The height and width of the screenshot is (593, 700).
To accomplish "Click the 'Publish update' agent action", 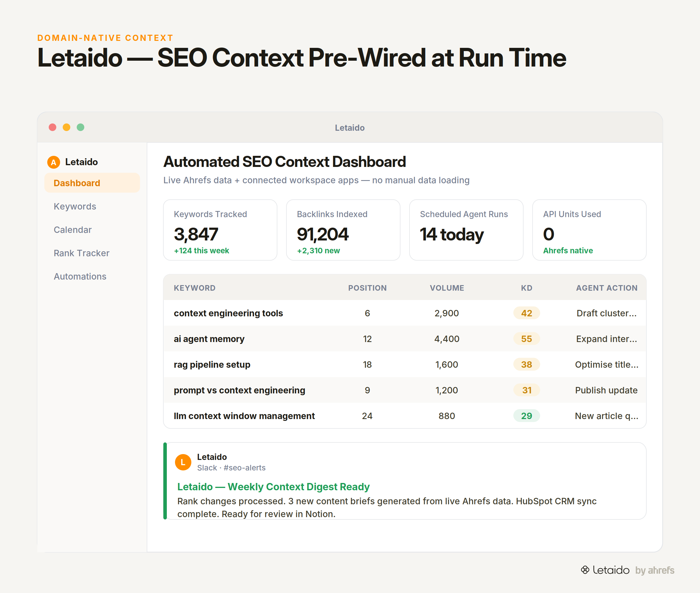I will [x=606, y=390].
